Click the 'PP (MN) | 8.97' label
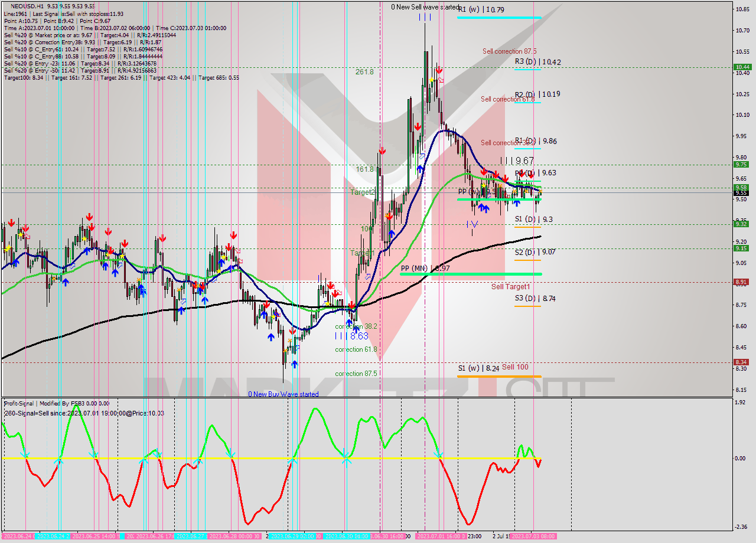 426,269
